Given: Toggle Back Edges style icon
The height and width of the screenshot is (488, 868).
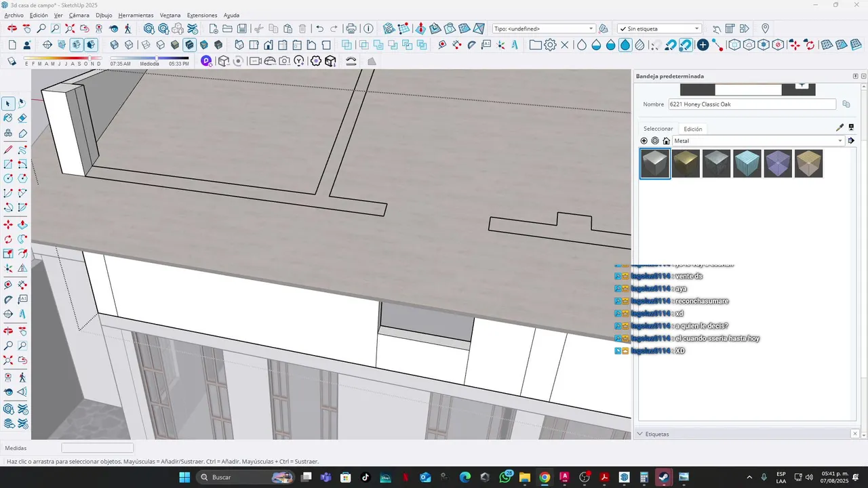Looking at the screenshot, I should (x=129, y=45).
